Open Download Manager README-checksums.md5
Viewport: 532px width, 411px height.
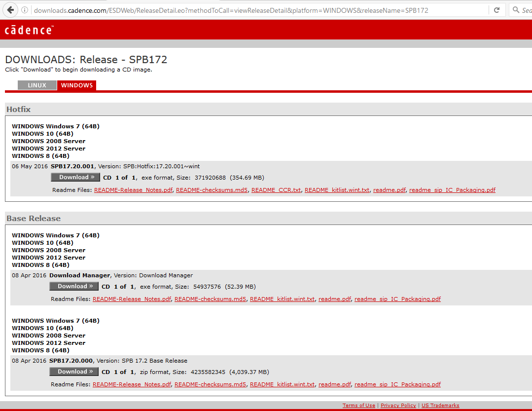click(210, 299)
